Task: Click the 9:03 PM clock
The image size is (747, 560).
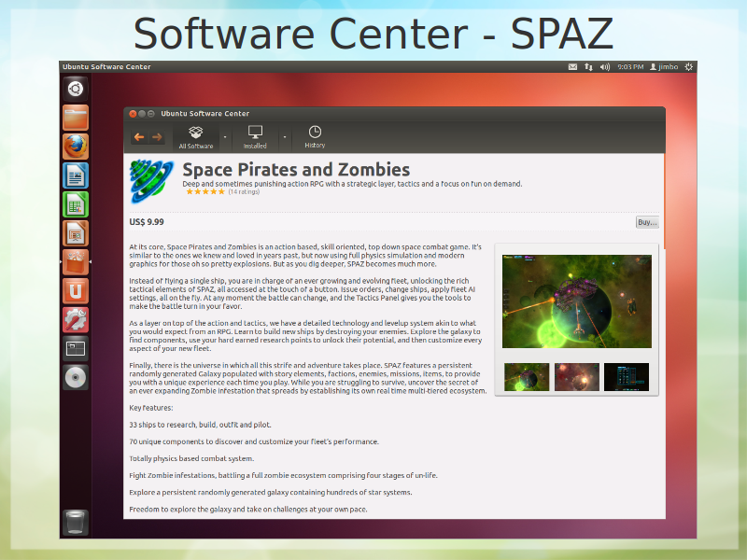Action: point(630,67)
